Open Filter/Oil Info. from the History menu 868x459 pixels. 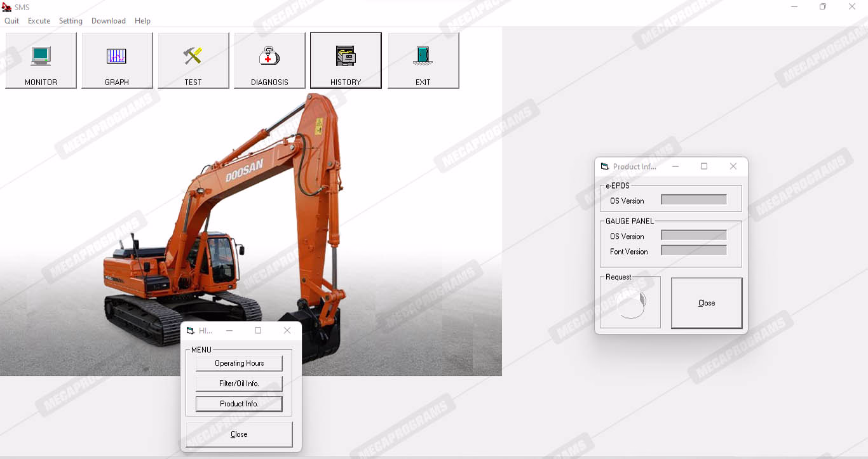(x=239, y=383)
